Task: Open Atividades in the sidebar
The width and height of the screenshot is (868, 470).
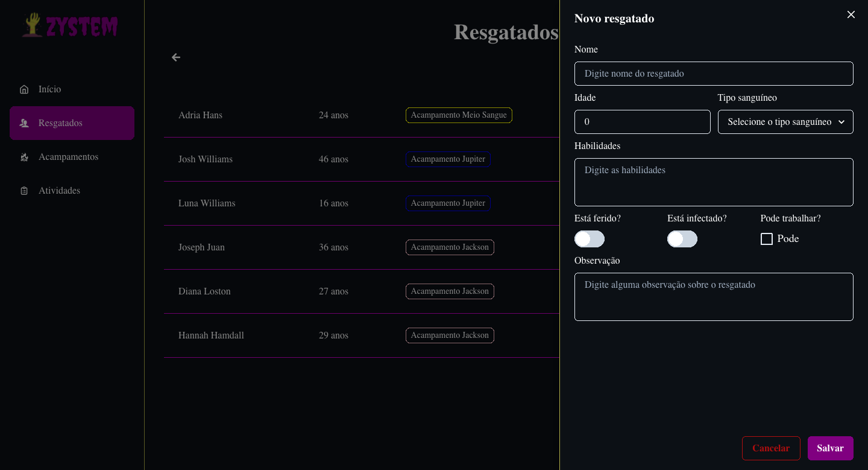Action: [x=72, y=191]
